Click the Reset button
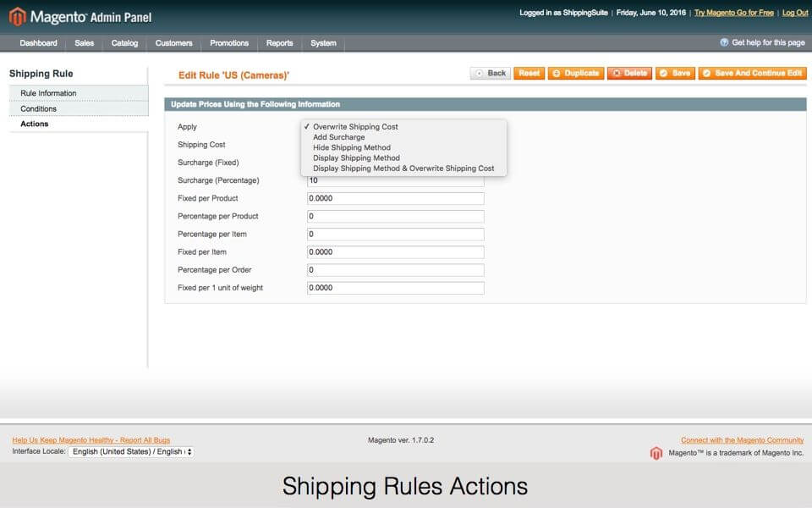The height and width of the screenshot is (508, 812). (529, 73)
